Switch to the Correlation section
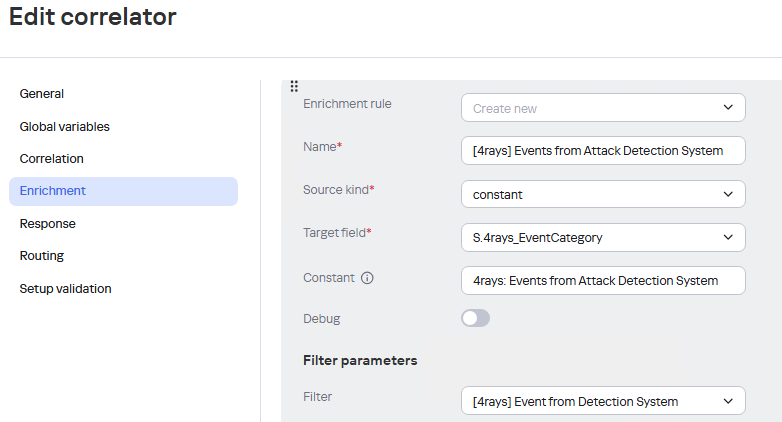 (x=52, y=159)
